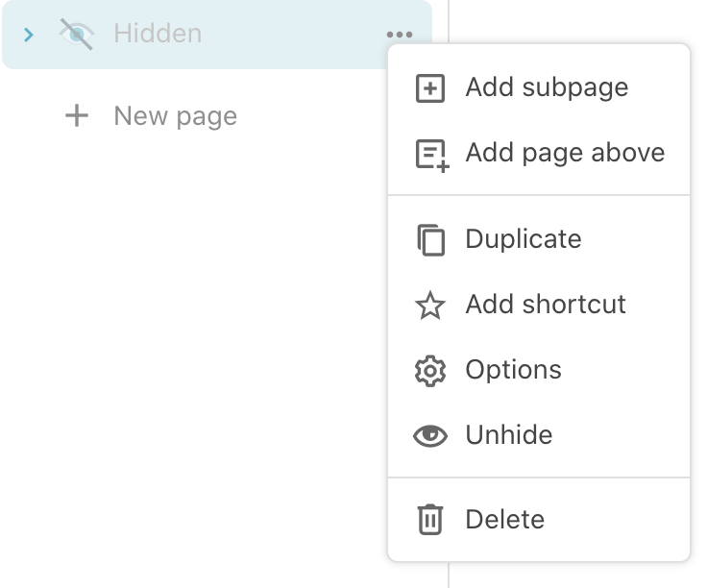Viewport: 707px width, 588px height.
Task: Select the Hidden page label
Action: [158, 34]
